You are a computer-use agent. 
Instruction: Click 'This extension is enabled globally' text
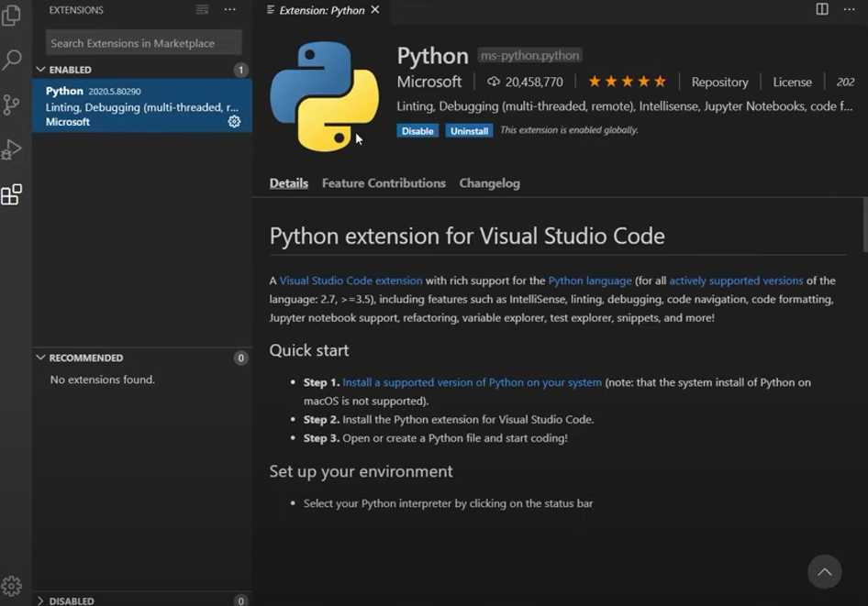[569, 130]
